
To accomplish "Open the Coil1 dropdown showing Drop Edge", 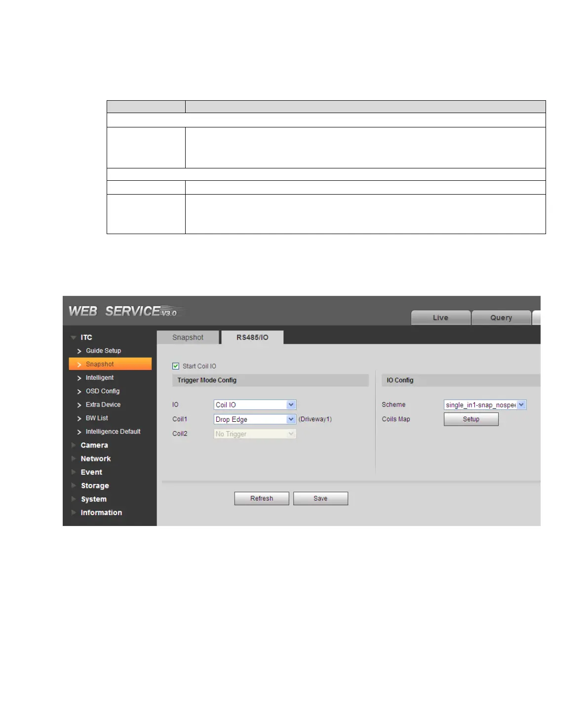I will [x=255, y=419].
